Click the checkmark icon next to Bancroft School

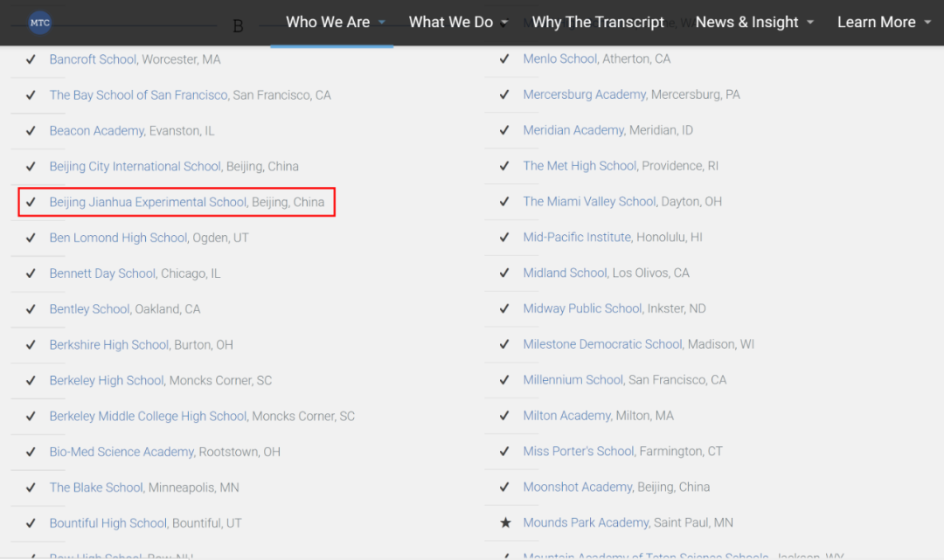[31, 59]
